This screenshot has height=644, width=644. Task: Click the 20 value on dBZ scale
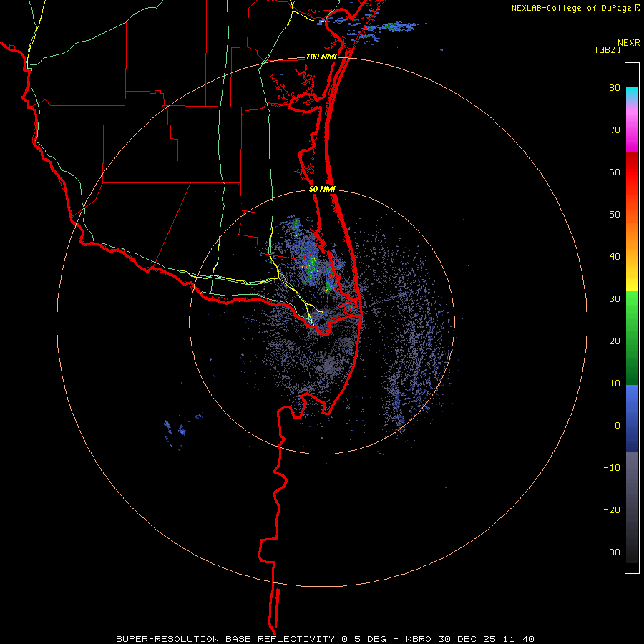click(615, 341)
